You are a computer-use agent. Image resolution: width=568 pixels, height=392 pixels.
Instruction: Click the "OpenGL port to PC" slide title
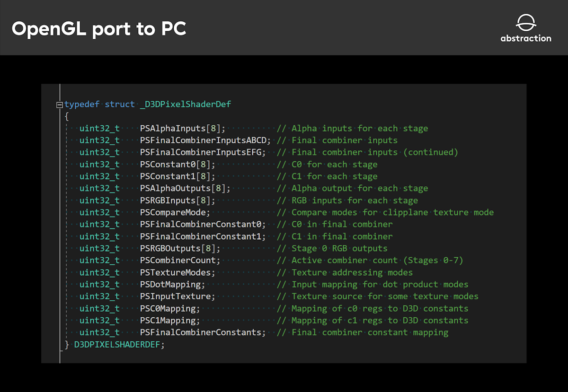99,29
